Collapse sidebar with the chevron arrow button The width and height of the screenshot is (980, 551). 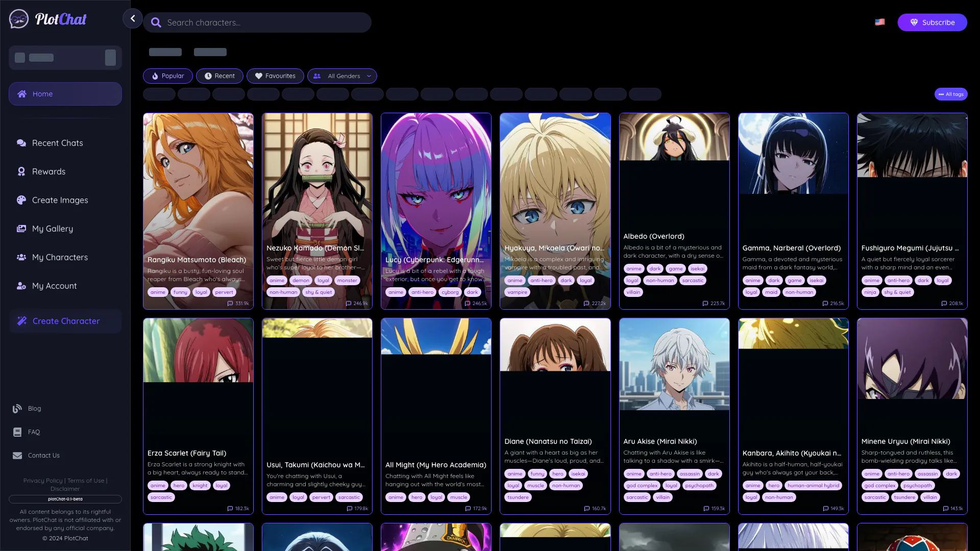pos(132,19)
